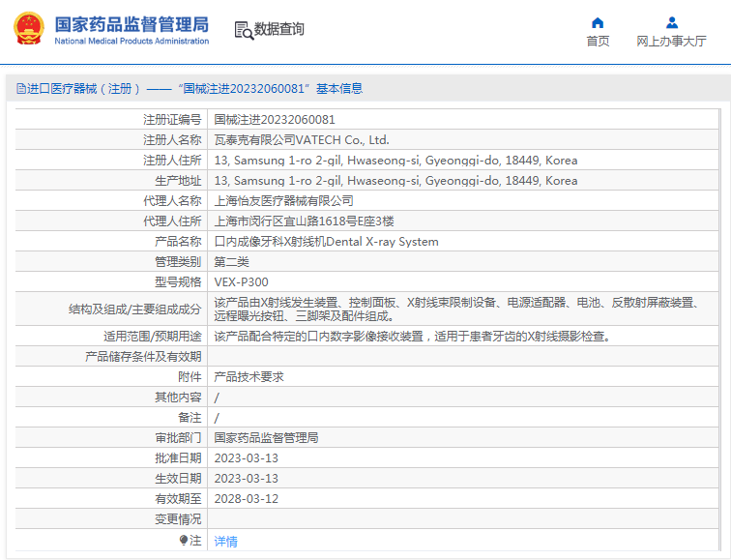
Task: Click the product name Dental X-ray System cell
Action: pos(326,242)
